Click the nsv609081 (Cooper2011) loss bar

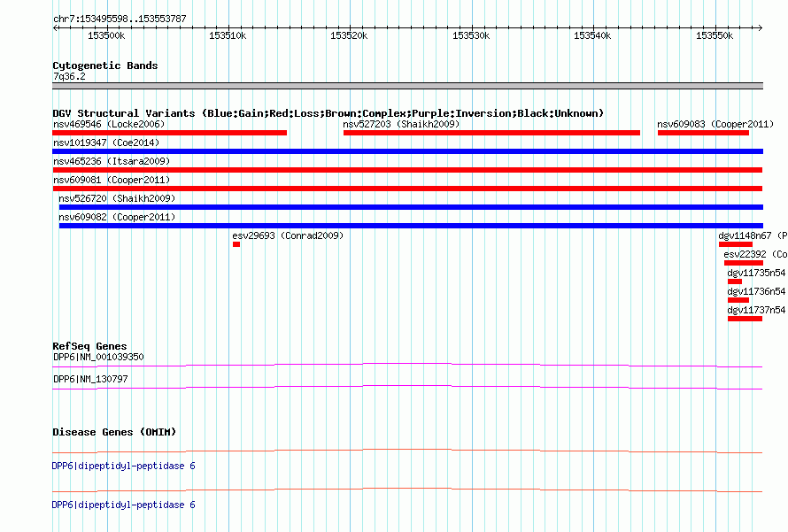(407, 189)
